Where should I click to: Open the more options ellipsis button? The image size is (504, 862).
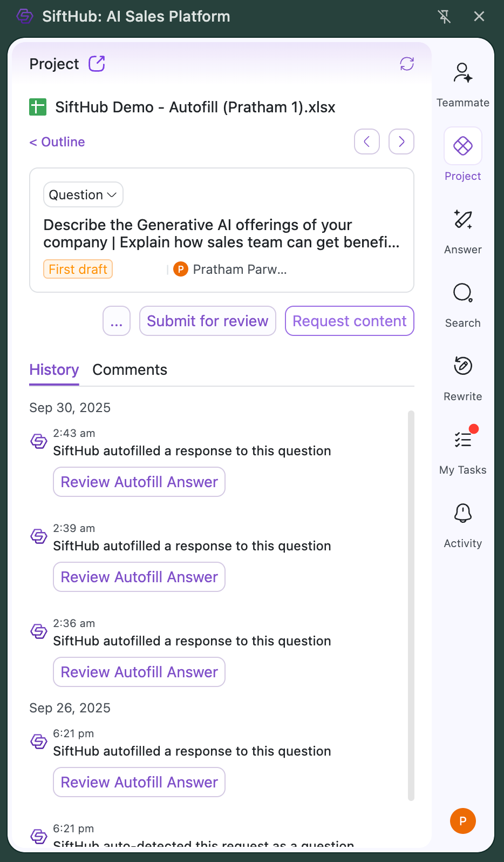pos(117,321)
